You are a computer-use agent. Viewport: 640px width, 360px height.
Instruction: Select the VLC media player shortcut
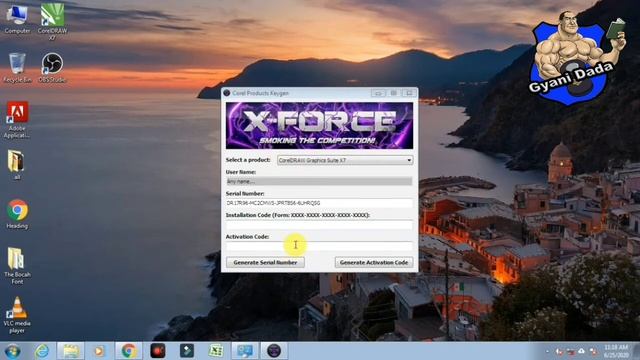coord(17,315)
